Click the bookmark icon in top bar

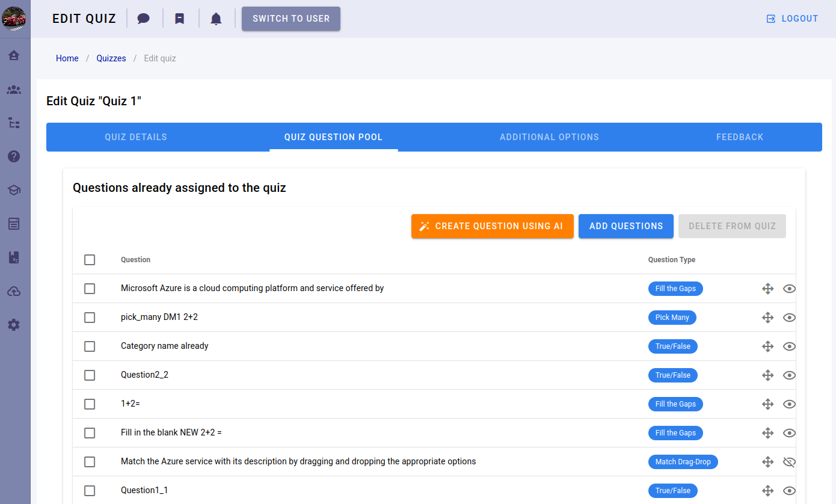click(x=179, y=19)
